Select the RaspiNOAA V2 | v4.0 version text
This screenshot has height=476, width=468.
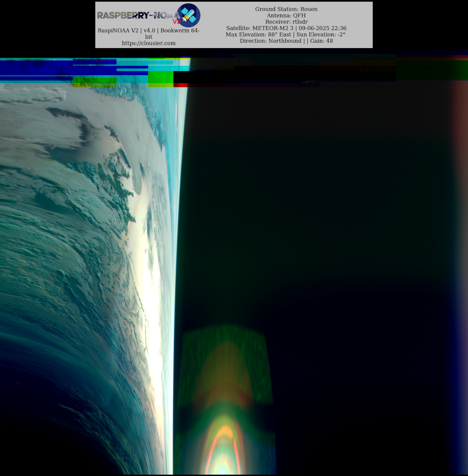click(149, 34)
